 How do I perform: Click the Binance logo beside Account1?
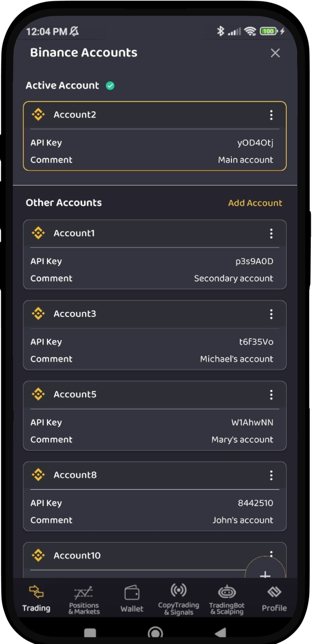[38, 233]
